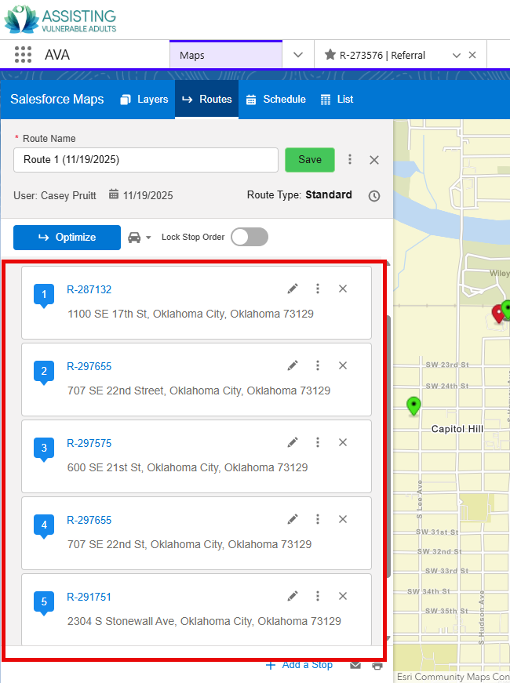The image size is (510, 684).
Task: Optimize the route
Action: tap(67, 237)
